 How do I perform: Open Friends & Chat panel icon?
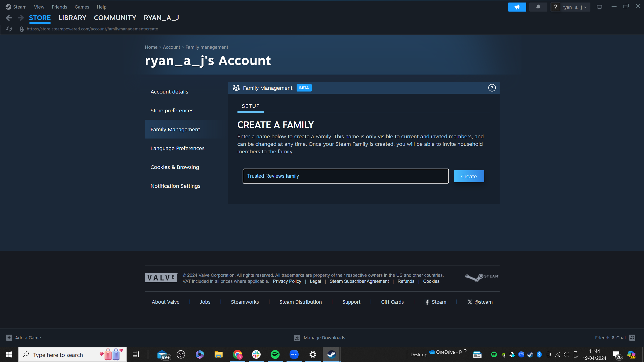click(x=632, y=338)
